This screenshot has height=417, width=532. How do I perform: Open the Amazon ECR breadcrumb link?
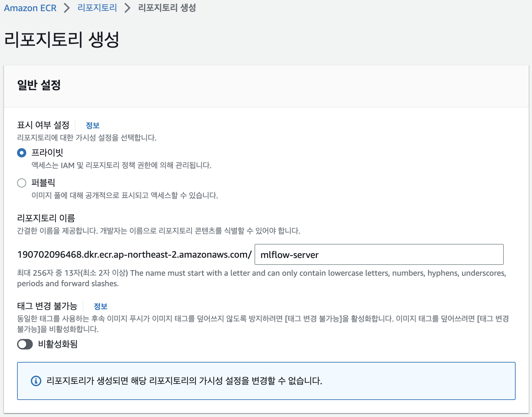[30, 8]
